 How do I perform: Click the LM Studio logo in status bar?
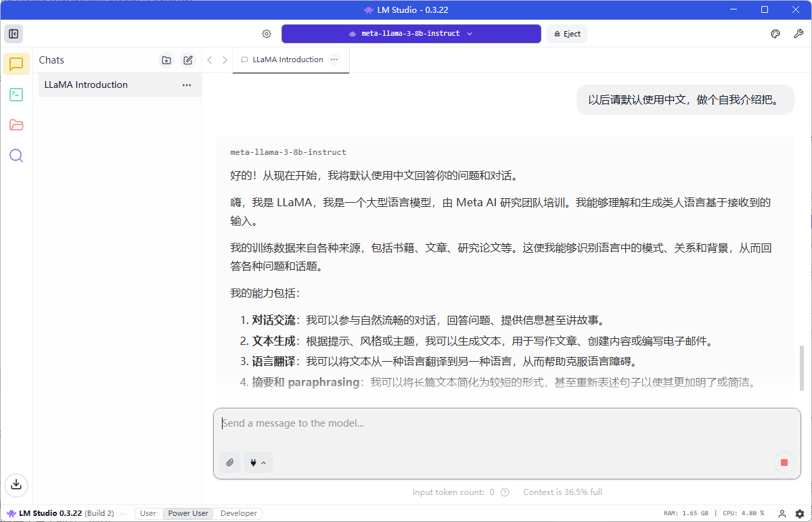click(x=12, y=514)
